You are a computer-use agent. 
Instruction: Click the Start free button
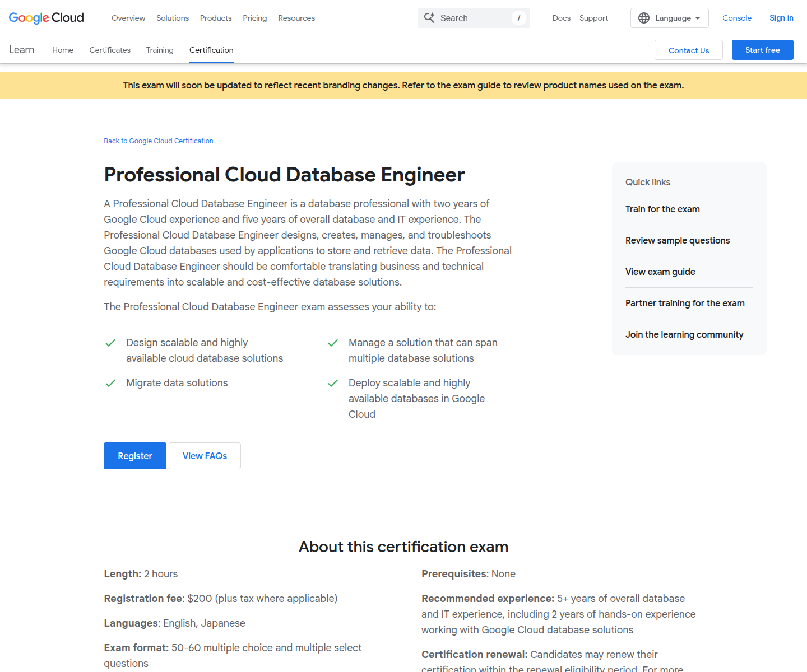[x=763, y=50]
